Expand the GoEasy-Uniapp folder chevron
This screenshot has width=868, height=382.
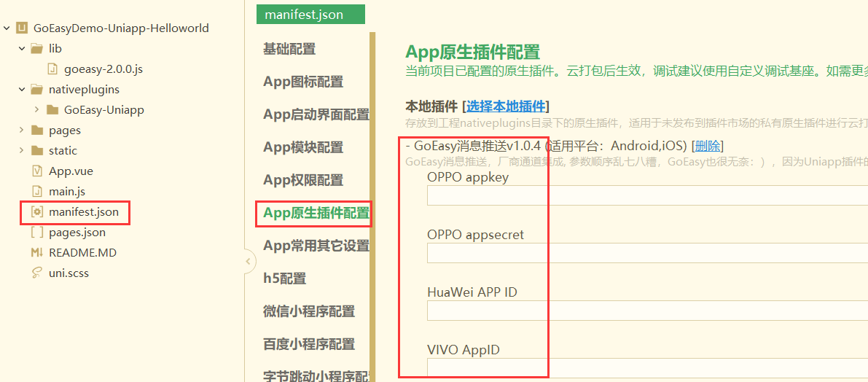[x=37, y=109]
